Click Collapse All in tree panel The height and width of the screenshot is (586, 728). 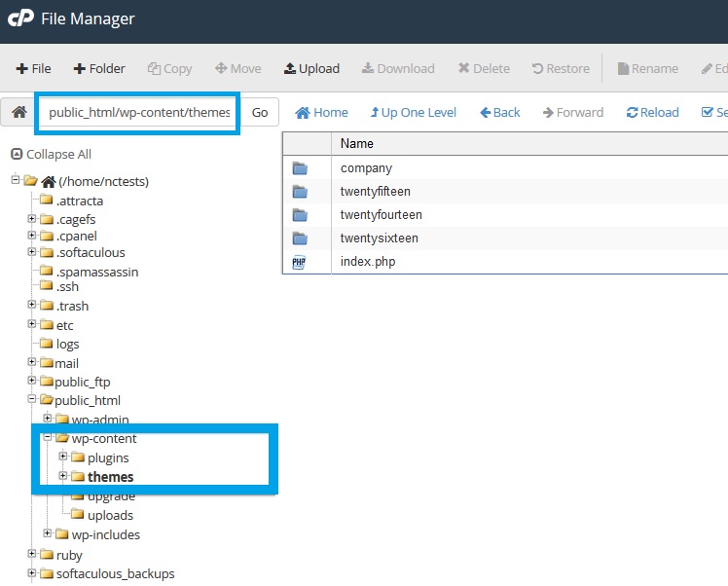[x=51, y=154]
